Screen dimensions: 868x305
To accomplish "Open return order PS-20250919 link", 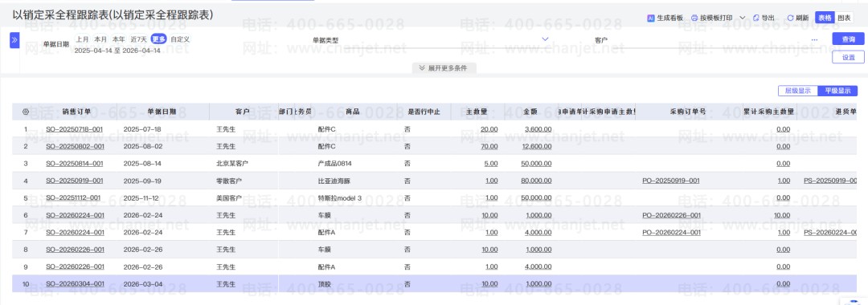I will [x=830, y=181].
